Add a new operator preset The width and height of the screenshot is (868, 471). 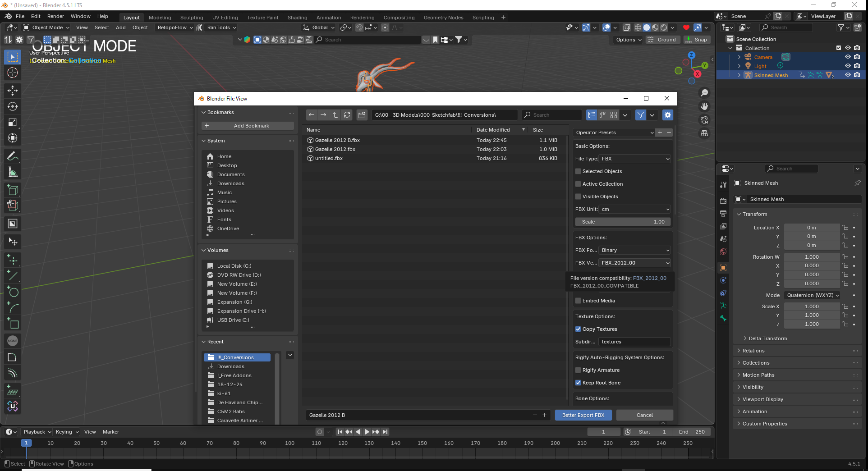660,133
